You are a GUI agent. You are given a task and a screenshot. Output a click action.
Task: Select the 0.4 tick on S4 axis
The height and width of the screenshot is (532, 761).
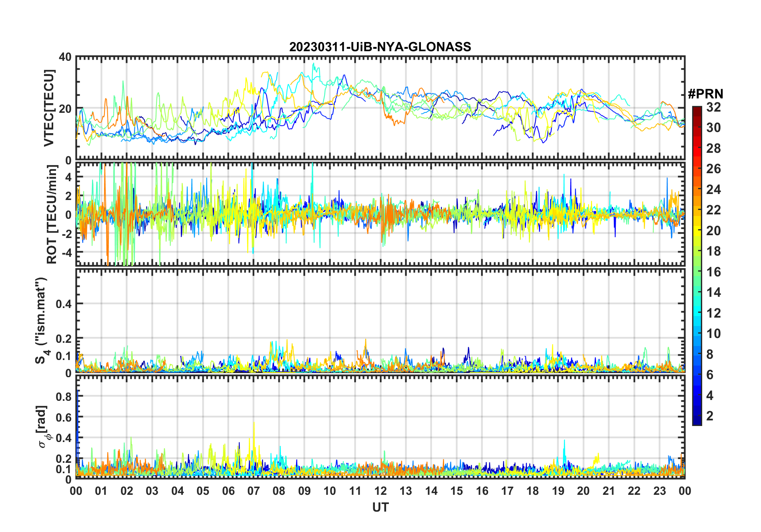64,304
